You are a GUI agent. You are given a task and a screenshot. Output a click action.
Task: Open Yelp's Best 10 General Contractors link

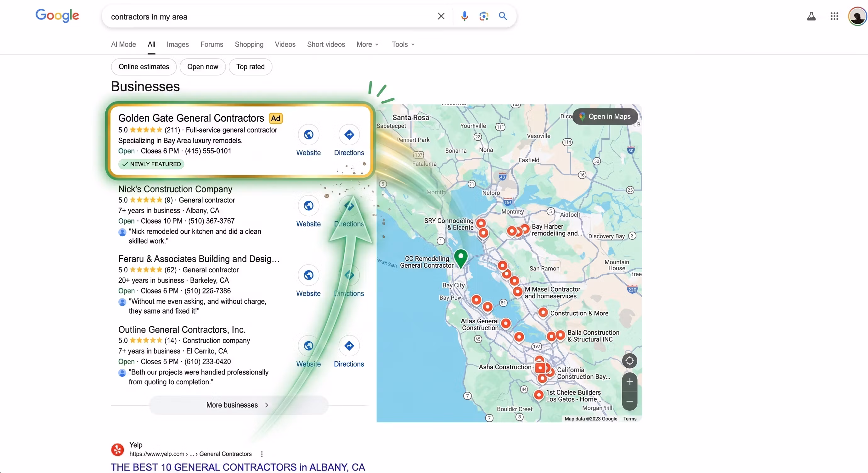[238, 467]
